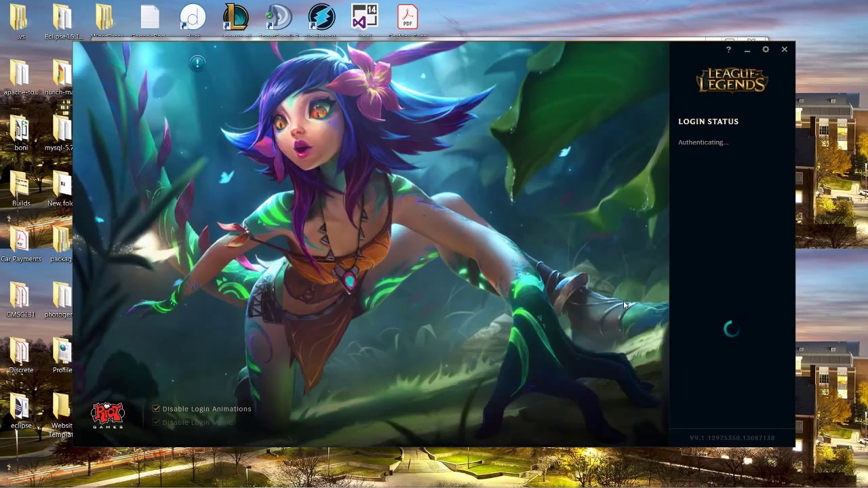Image resolution: width=868 pixels, height=488 pixels.
Task: Close the League of Legends login window
Action: click(x=785, y=49)
